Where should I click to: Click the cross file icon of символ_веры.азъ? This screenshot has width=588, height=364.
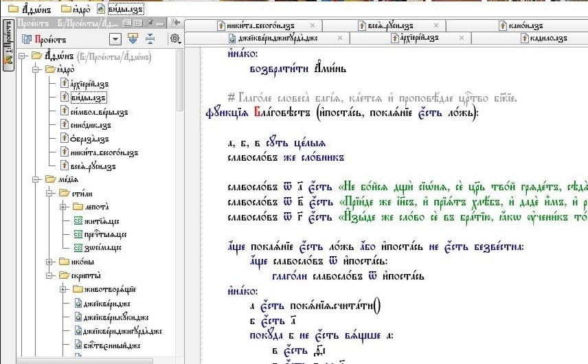click(65, 111)
